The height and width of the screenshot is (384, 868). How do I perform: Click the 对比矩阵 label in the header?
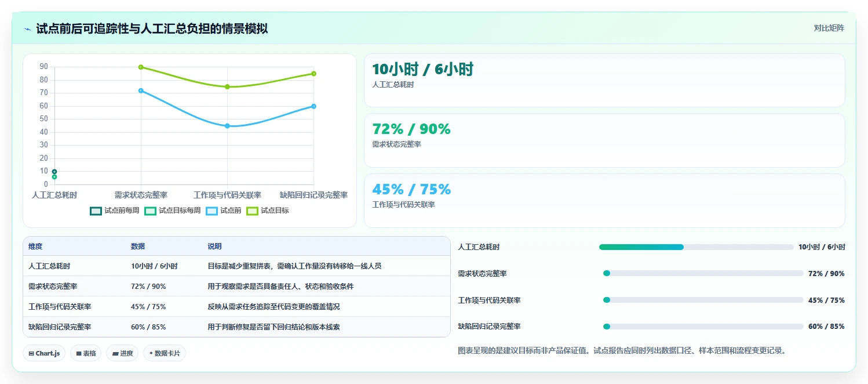pyautogui.click(x=829, y=28)
